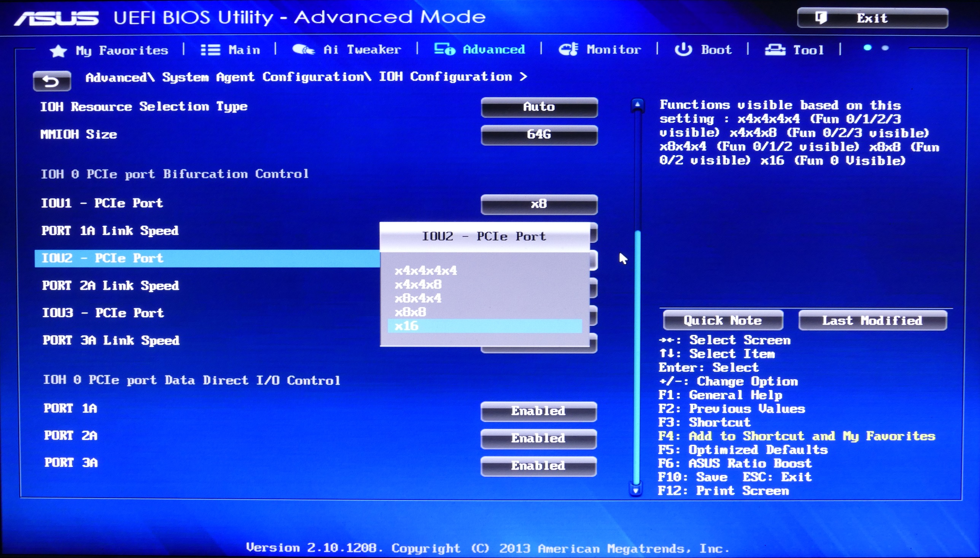Select MMIOH Size label
Screen dimensions: 980x558
[x=79, y=134]
